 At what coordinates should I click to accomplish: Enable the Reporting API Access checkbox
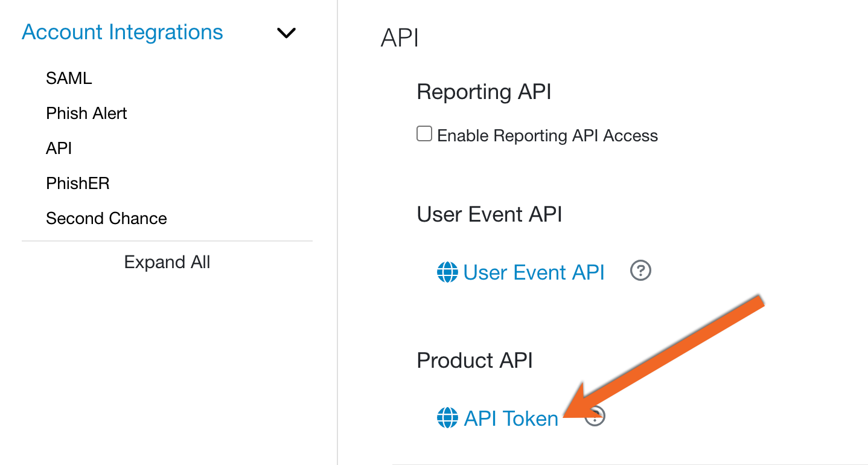424,134
